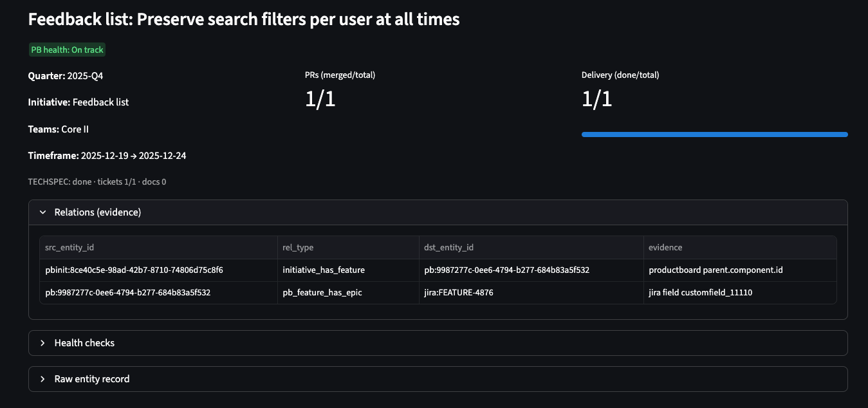Click the blue Delivery progress bar
The image size is (868, 408).
[x=714, y=134]
